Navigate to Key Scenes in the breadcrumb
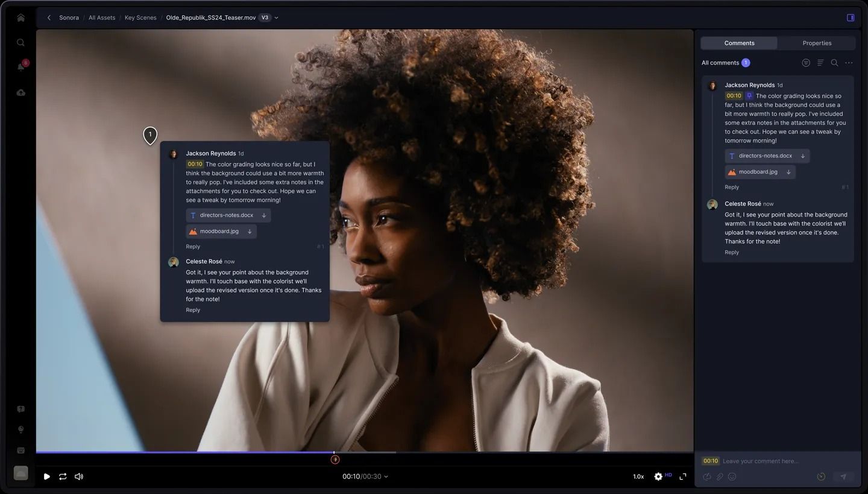Viewport: 868px width, 494px height. (140, 17)
